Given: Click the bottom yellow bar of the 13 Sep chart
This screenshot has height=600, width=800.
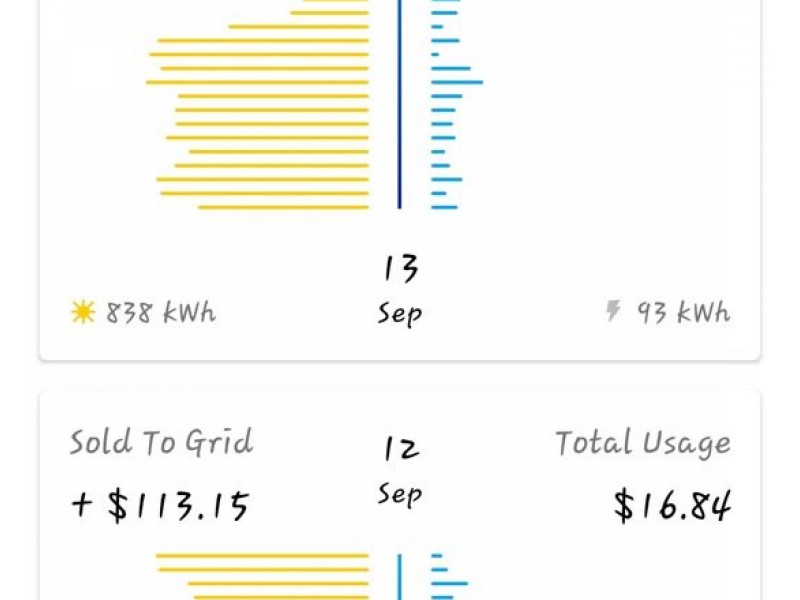Looking at the screenshot, I should (x=283, y=207).
